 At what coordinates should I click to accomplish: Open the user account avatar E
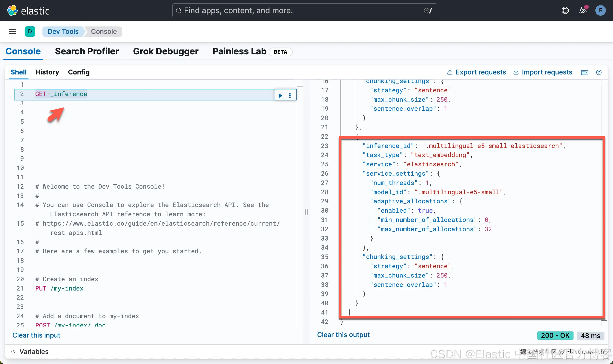pos(600,11)
